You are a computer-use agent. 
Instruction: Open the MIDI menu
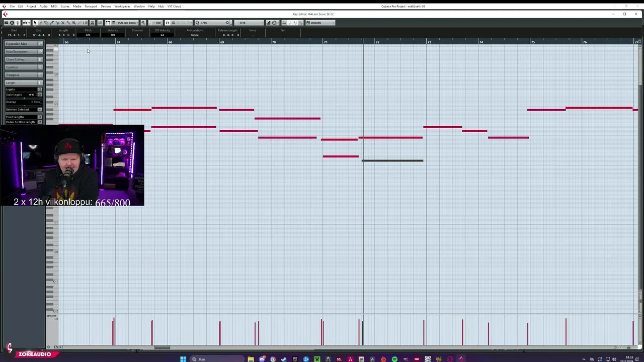pos(54,6)
